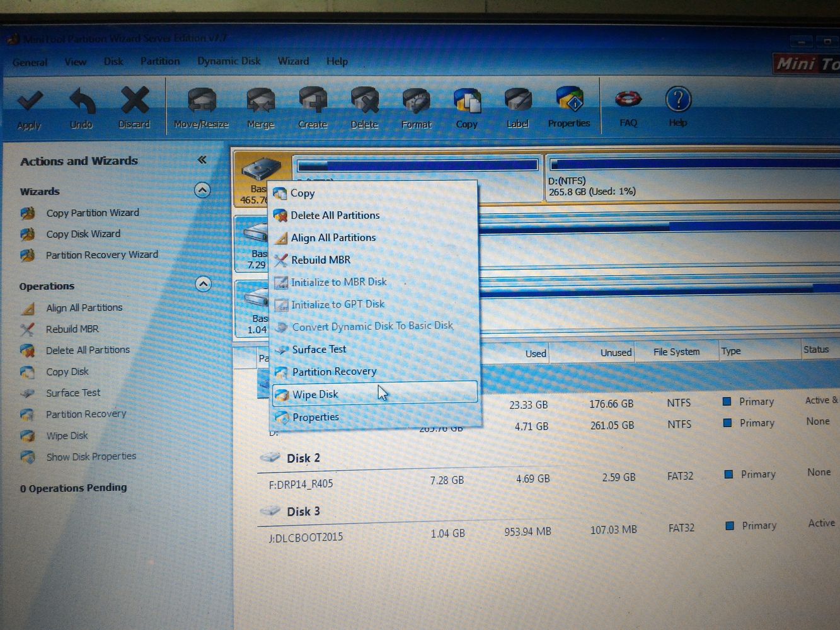Collapse the Actions and Wizards panel
Image resolution: width=840 pixels, height=630 pixels.
coord(202,159)
